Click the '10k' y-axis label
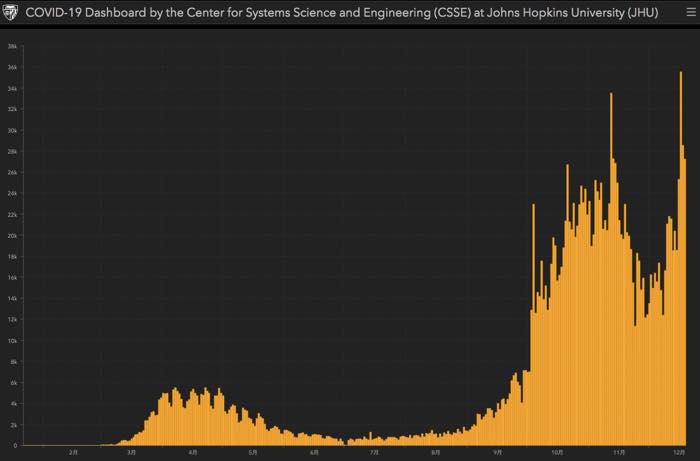The height and width of the screenshot is (461, 700). (12, 341)
